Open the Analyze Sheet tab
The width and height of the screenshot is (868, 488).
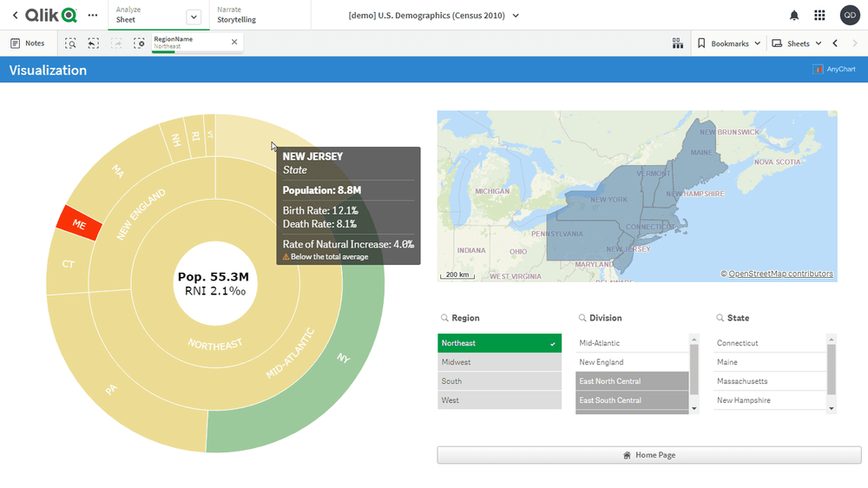point(148,15)
